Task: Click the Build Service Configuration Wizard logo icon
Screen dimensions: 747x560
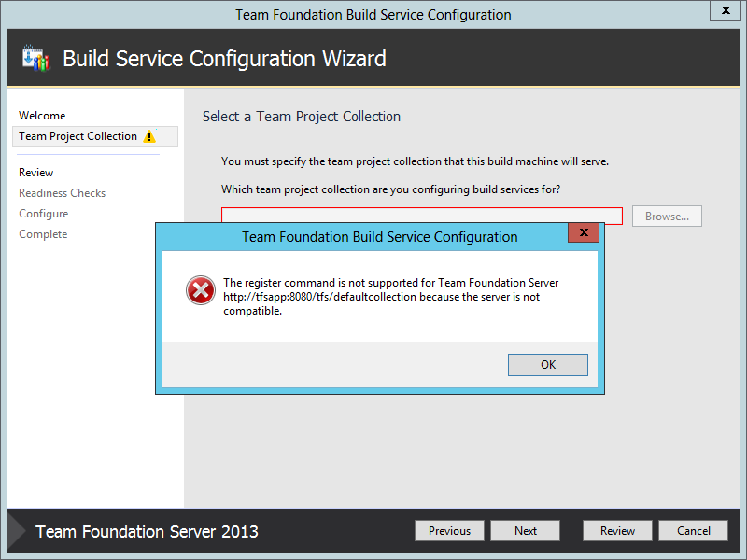Action: click(35, 58)
